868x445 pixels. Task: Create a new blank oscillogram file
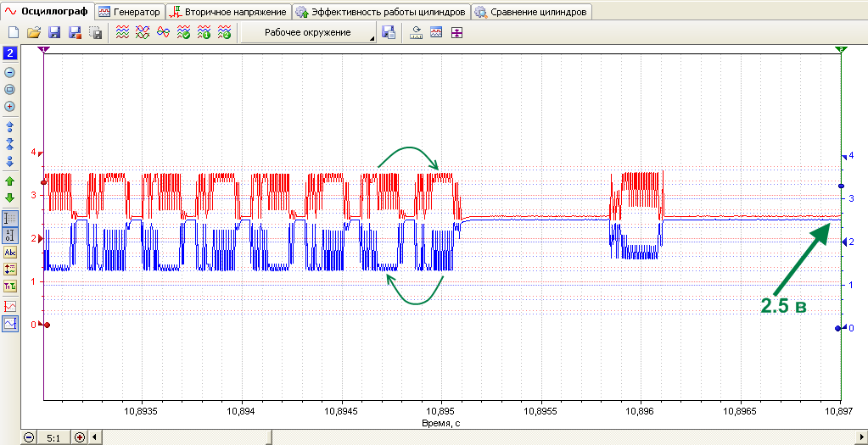[14, 32]
